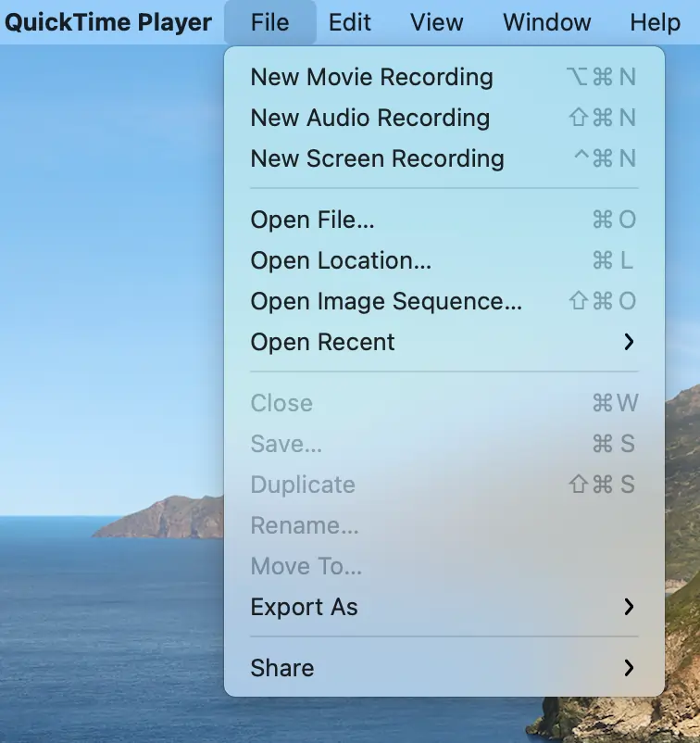
Task: Choose Open File… from the menu
Action: pyautogui.click(x=444, y=220)
